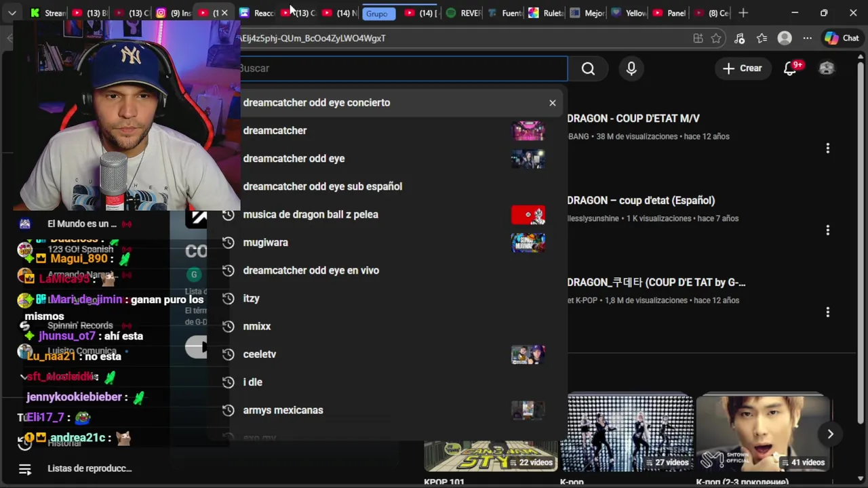Switch to the 'Fuent' tab

tap(505, 13)
